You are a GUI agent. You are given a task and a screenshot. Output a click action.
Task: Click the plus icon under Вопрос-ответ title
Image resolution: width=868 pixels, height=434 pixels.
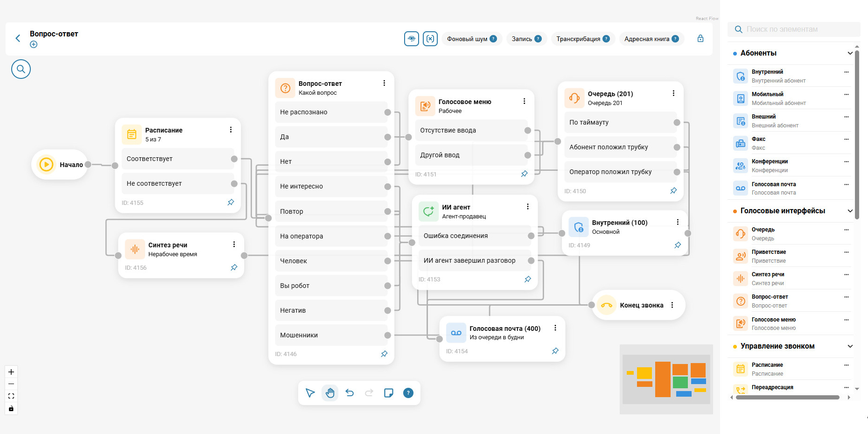34,44
